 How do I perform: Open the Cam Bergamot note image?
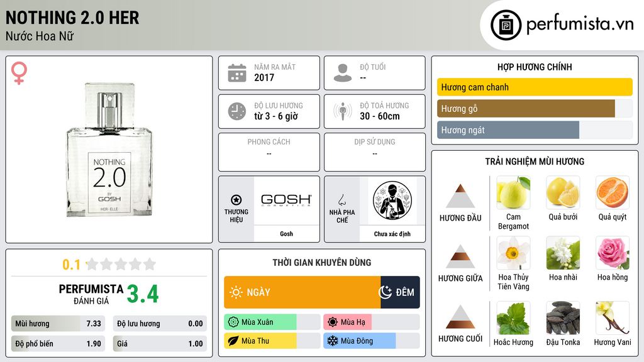pos(513,192)
